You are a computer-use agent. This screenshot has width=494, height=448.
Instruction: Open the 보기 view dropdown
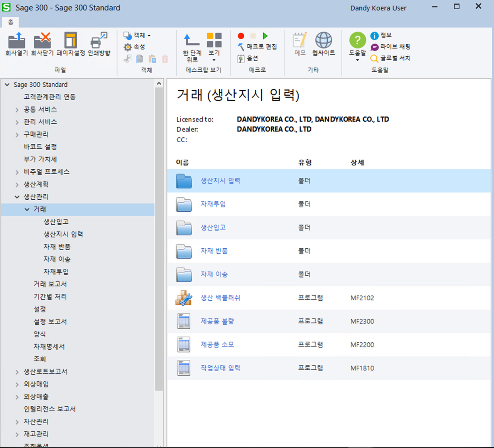pyautogui.click(x=214, y=47)
